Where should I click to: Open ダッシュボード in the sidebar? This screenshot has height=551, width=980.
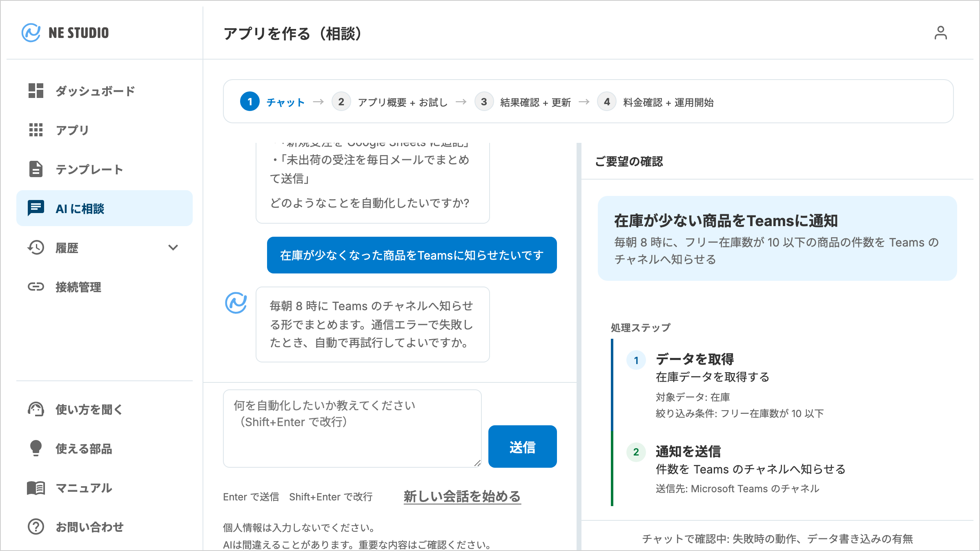(x=105, y=91)
